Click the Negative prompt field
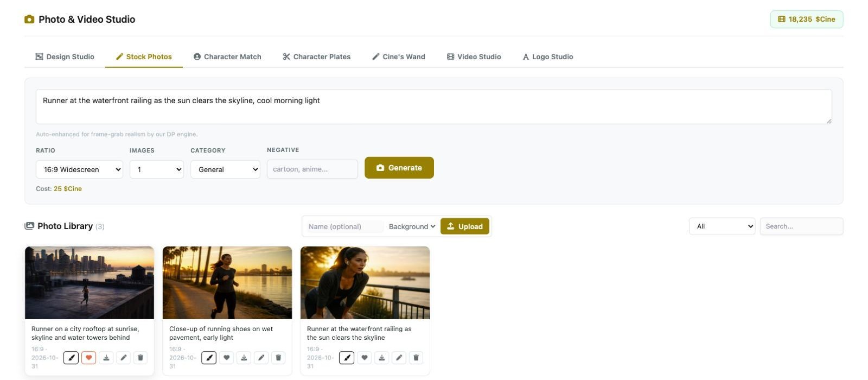This screenshot has height=380, width=868. [312, 169]
